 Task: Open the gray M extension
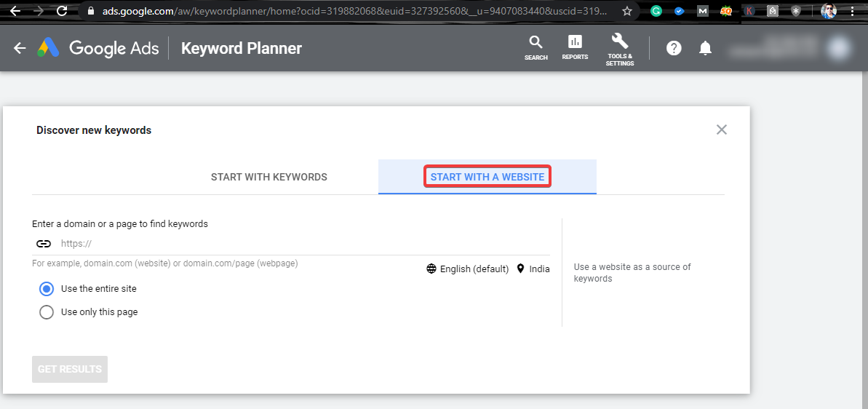pos(703,10)
